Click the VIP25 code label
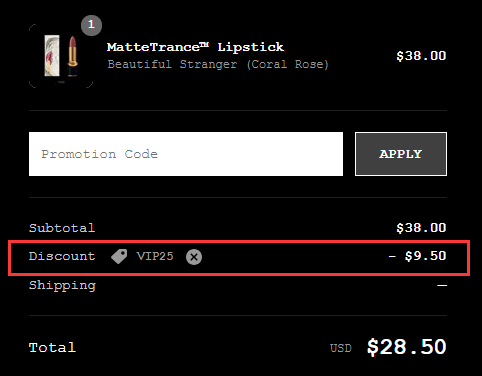This screenshot has height=376, width=482. tap(155, 256)
